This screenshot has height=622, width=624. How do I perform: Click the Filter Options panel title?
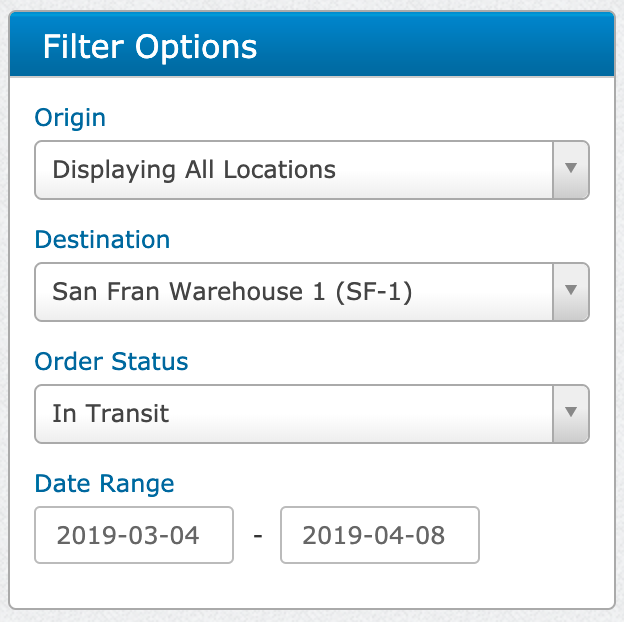click(x=150, y=47)
